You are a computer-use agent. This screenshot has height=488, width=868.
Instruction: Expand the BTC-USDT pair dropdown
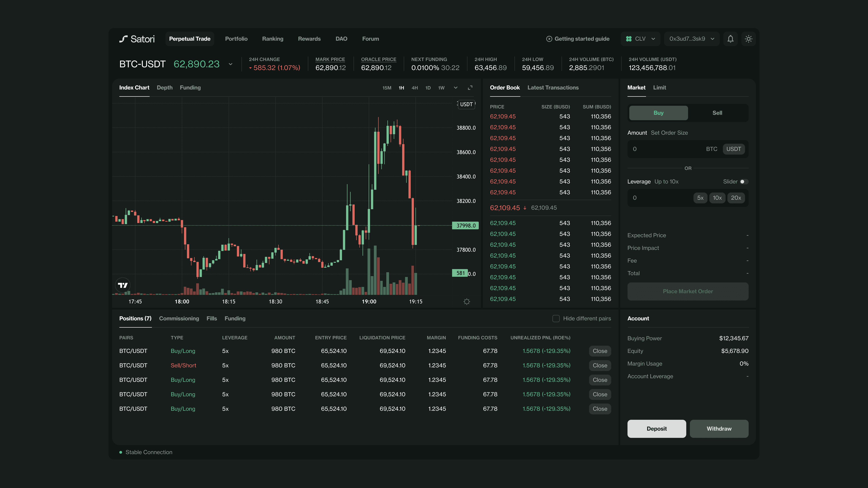pyautogui.click(x=231, y=64)
